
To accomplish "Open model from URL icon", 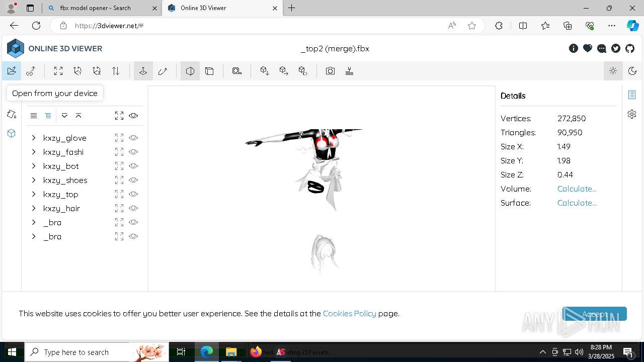I will [31, 71].
